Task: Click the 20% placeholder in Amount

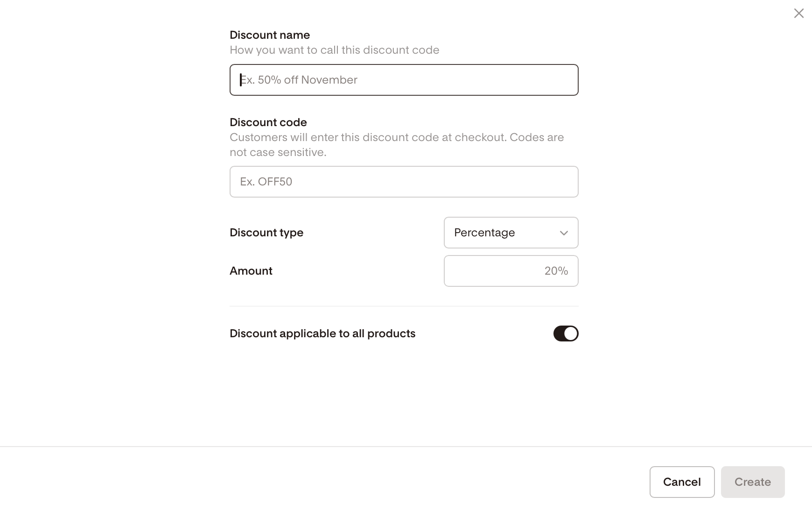Action: click(556, 271)
